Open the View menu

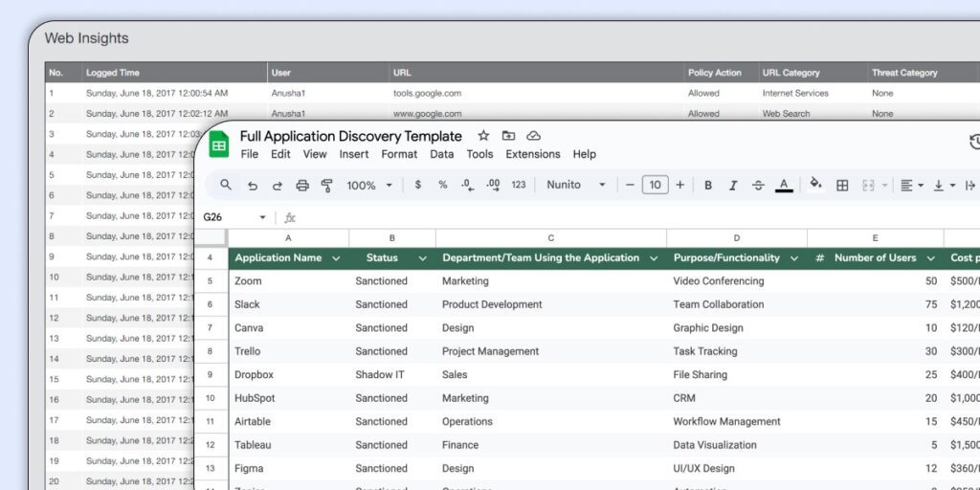click(315, 154)
